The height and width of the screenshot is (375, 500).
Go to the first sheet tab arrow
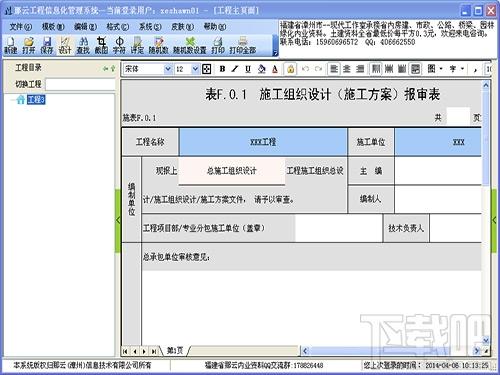click(x=125, y=351)
